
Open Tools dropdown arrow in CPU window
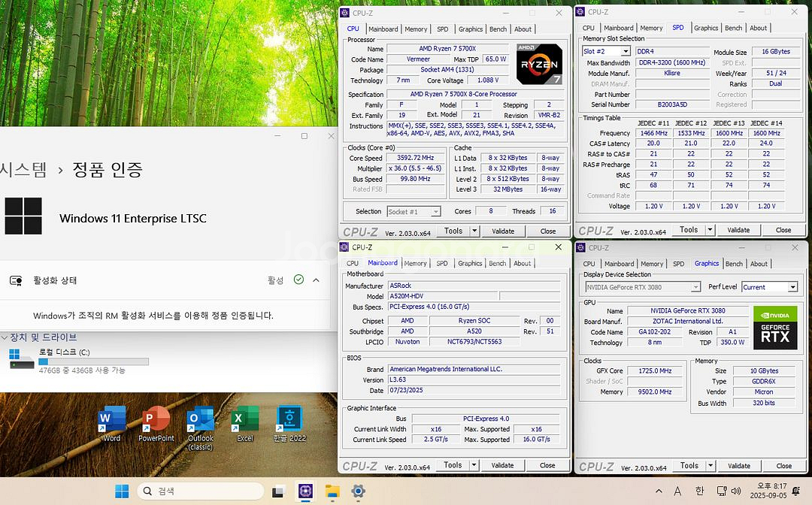tap(474, 231)
